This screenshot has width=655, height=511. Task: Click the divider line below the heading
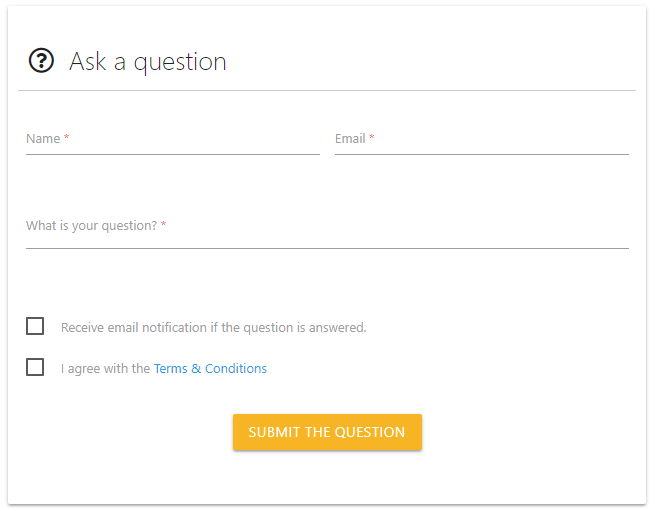point(327,91)
